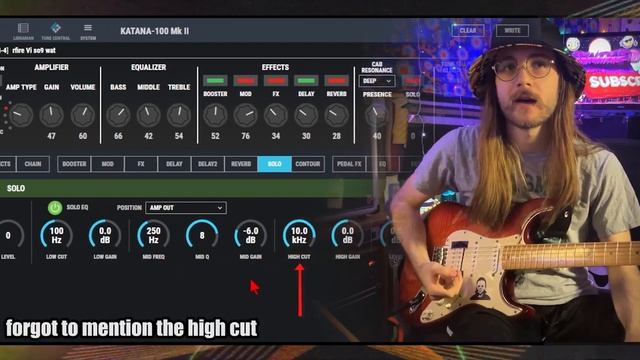Toggle the green SOLO EQ power button
The height and width of the screenshot is (360, 640).
click(55, 208)
